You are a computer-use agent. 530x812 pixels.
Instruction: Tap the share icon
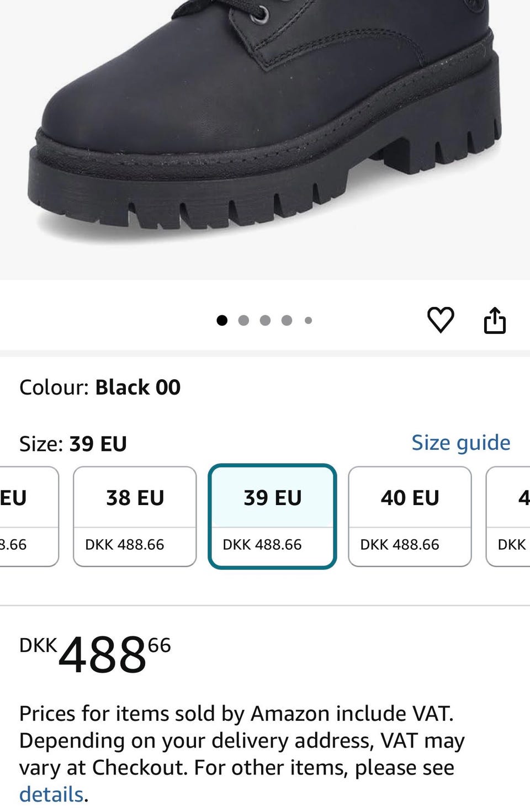coord(495,320)
